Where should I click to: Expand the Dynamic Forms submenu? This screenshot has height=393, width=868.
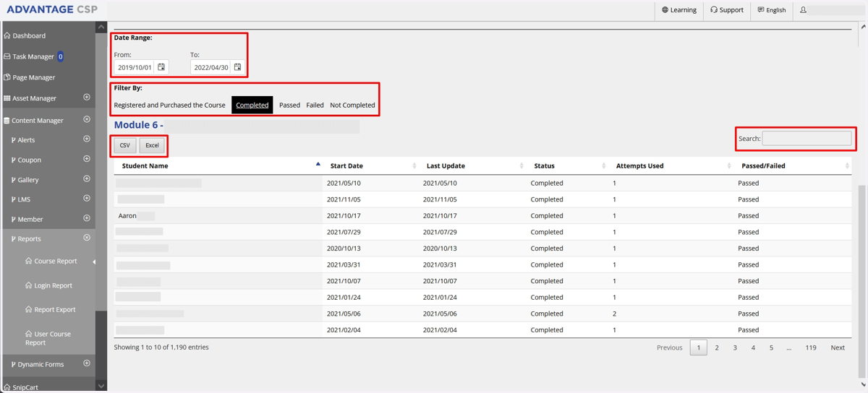click(x=87, y=363)
